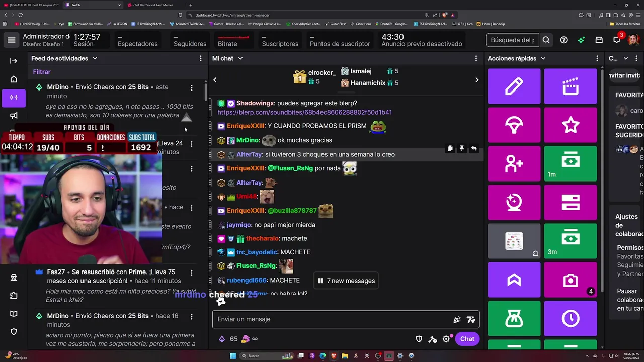Open the help question-mark icon
The height and width of the screenshot is (362, 644).
click(563, 40)
